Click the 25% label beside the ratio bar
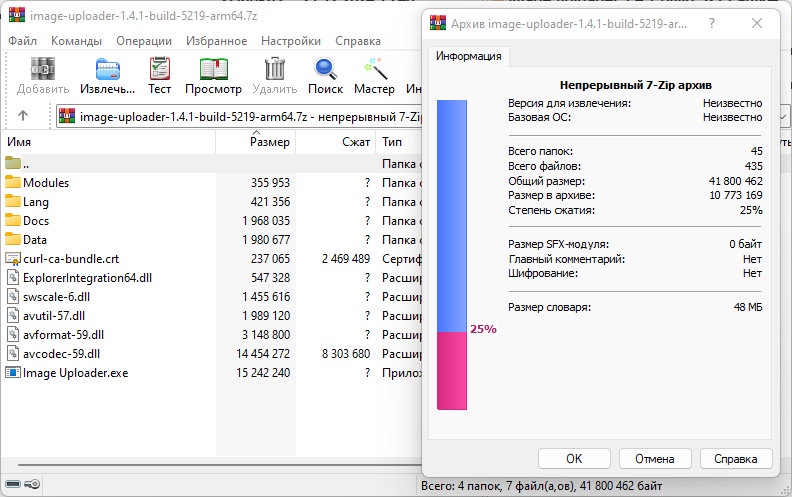This screenshot has height=497, width=792. pos(483,329)
